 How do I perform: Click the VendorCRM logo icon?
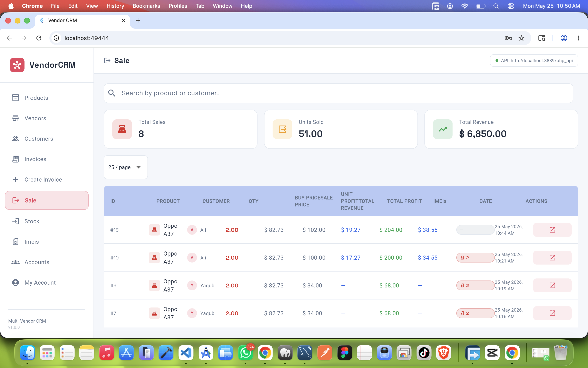(x=17, y=65)
